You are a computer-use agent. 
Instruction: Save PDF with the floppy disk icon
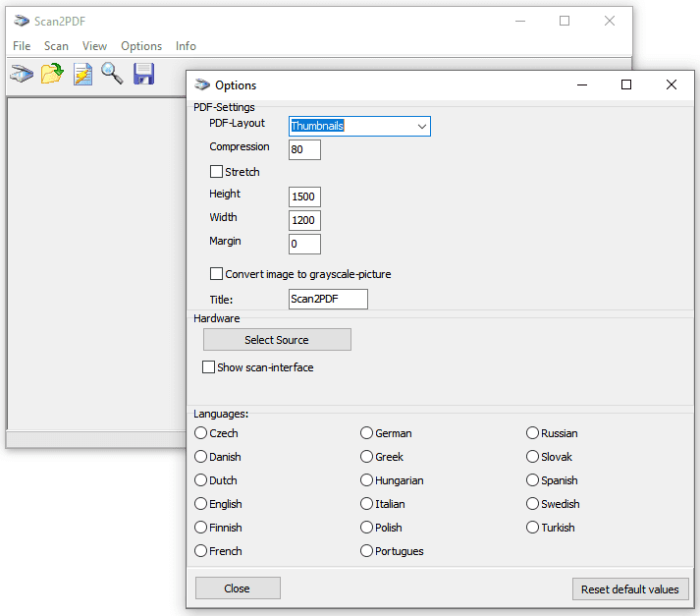click(143, 74)
